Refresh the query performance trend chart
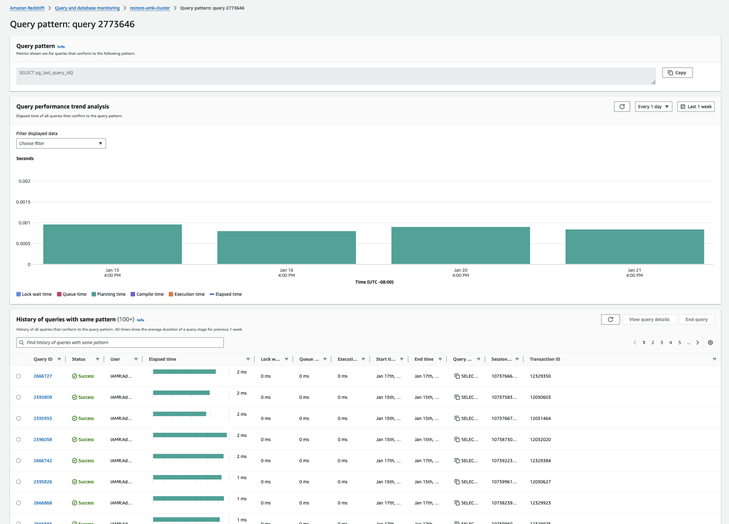729x524 pixels. tap(622, 106)
